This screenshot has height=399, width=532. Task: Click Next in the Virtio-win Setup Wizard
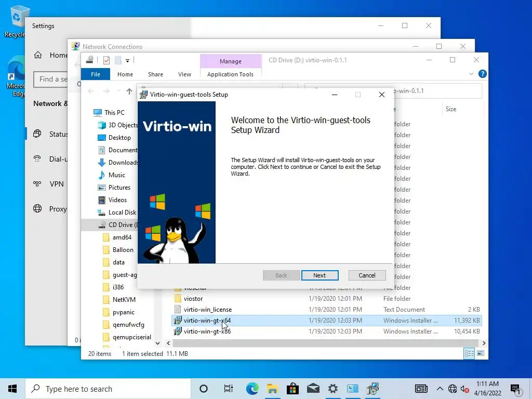coord(320,275)
